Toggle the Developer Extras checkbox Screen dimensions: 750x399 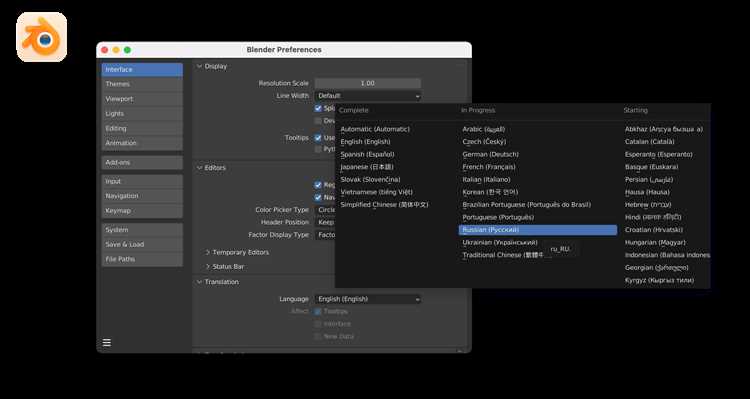click(318, 121)
